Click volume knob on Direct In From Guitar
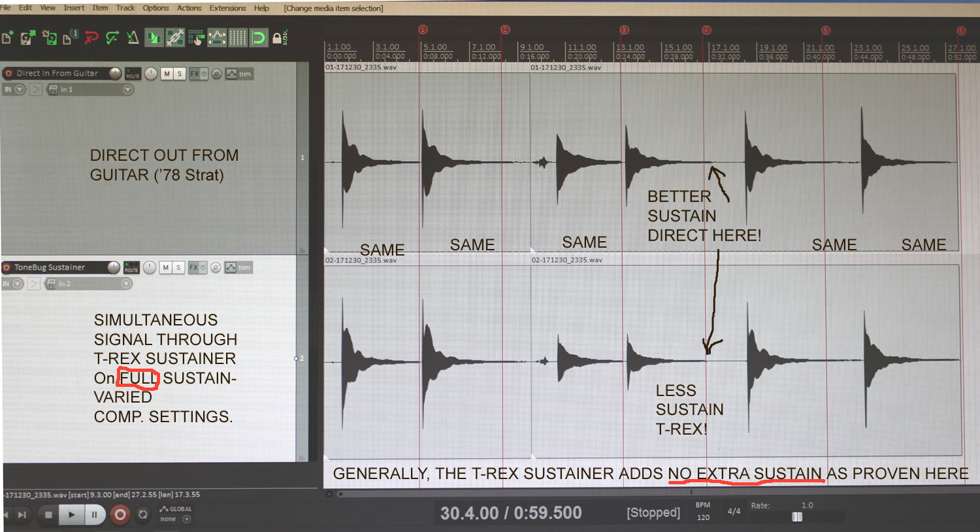The height and width of the screenshot is (532, 980). click(115, 73)
